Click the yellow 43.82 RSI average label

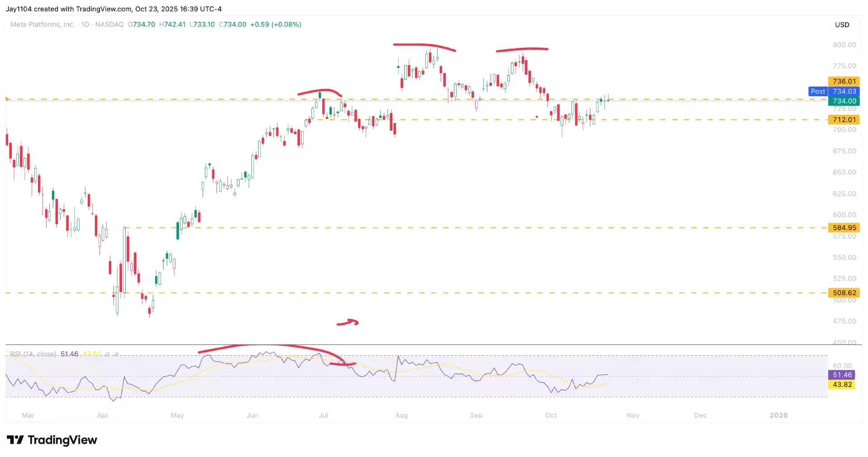click(x=842, y=385)
